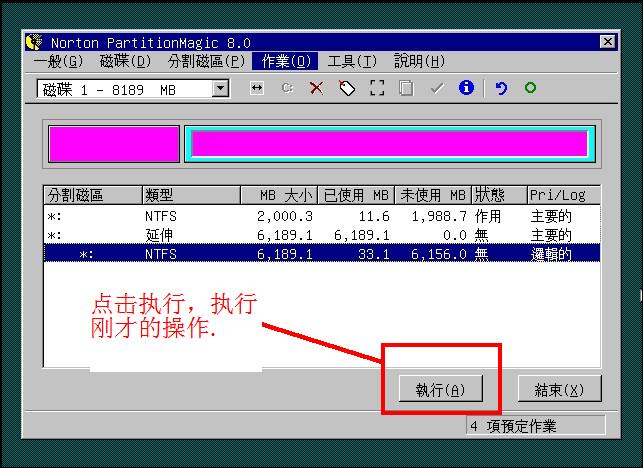Click the resize/move partition toolbar icon

pyautogui.click(x=257, y=88)
